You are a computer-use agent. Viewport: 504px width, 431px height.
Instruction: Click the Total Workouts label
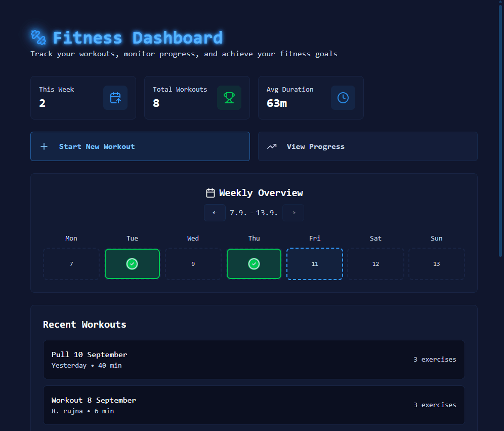pyautogui.click(x=180, y=90)
